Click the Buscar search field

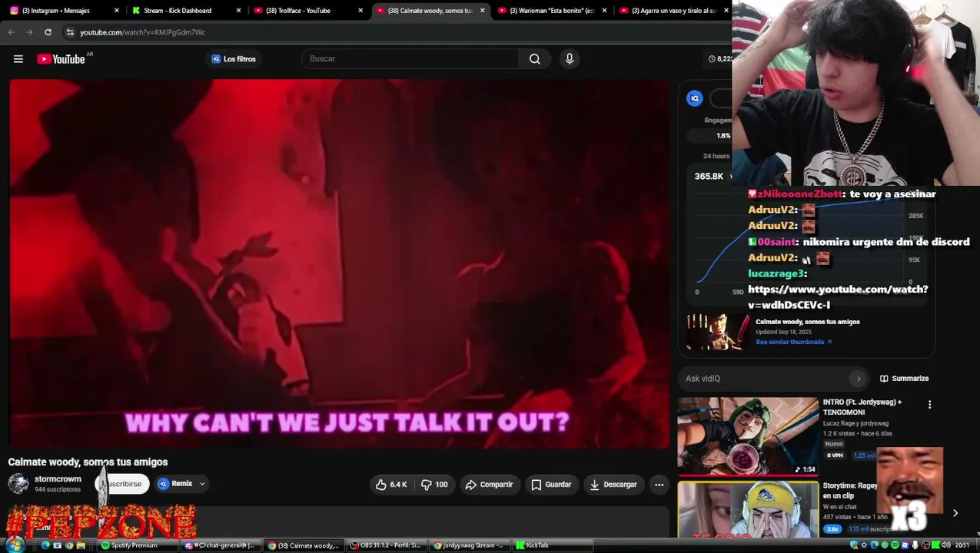[x=410, y=59]
